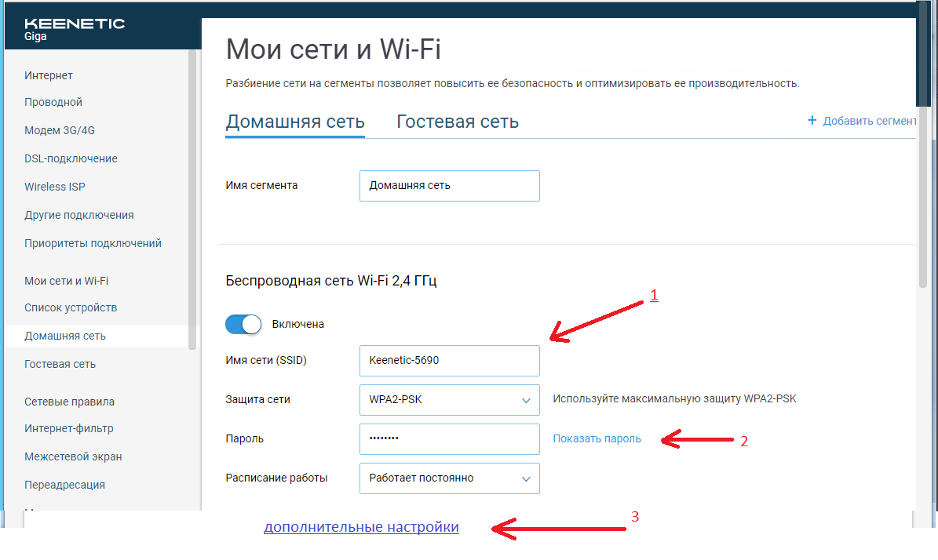The width and height of the screenshot is (938, 560).
Task: Click the sidebar menu scrollbar
Action: [192, 200]
